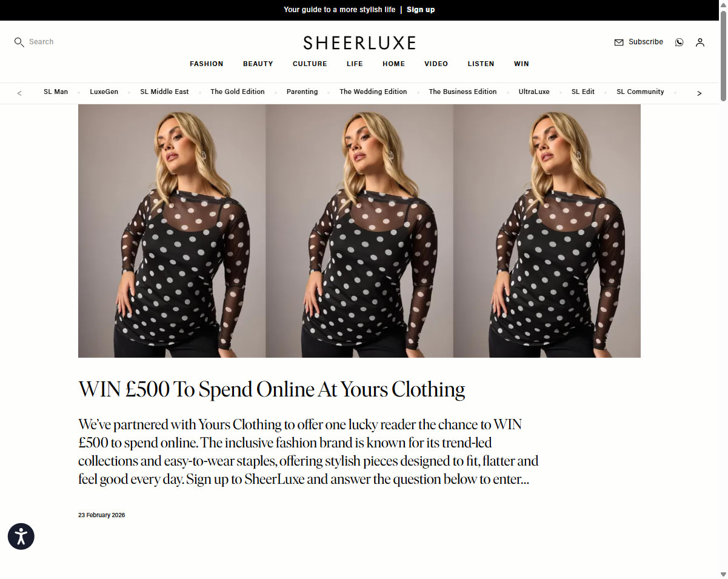Open SL Middle East link
The height and width of the screenshot is (579, 728).
coord(164,92)
